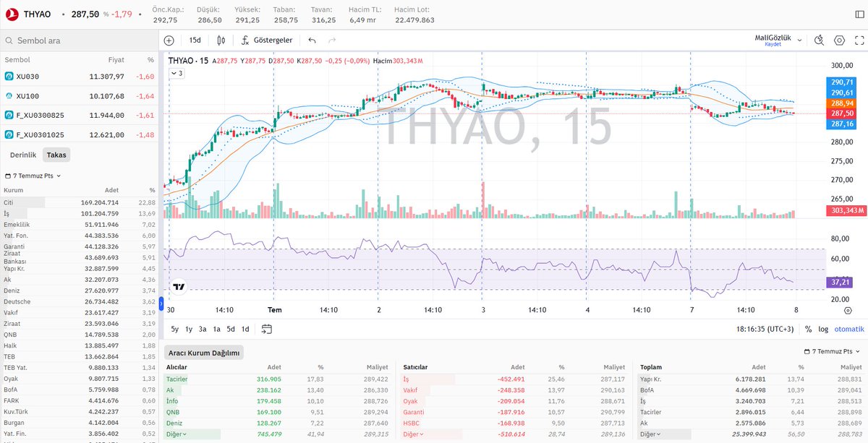Image resolution: width=868 pixels, height=443 pixels.
Task: Select the Citi row in Takas list
Action: 80,202
